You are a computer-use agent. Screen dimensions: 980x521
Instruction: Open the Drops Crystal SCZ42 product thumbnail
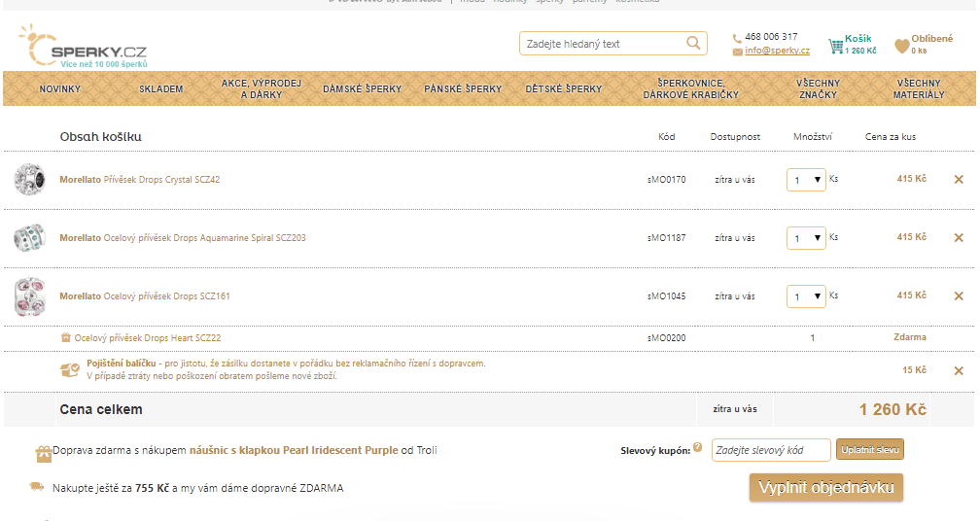29,180
